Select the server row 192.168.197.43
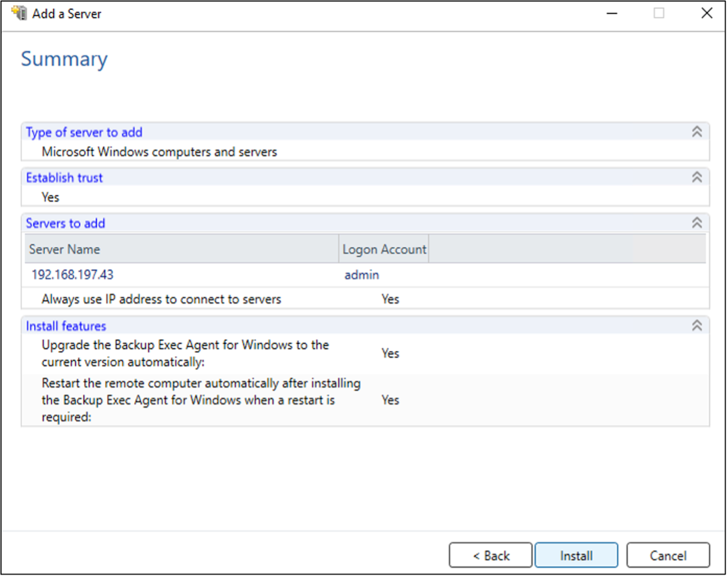Screen dimensions: 728x577 pyautogui.click(x=365, y=275)
